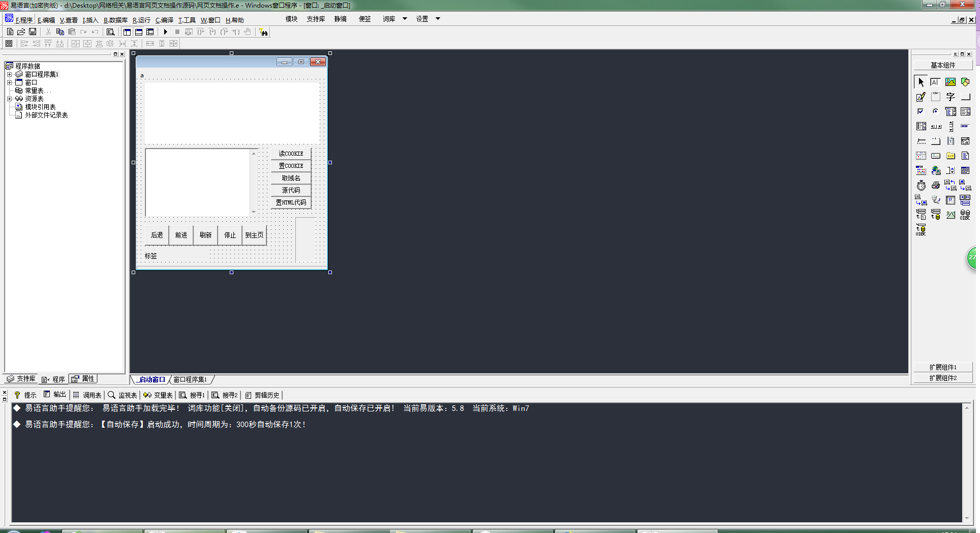The height and width of the screenshot is (533, 980).
Task: Select the Picture Box component icon
Action: (951, 82)
